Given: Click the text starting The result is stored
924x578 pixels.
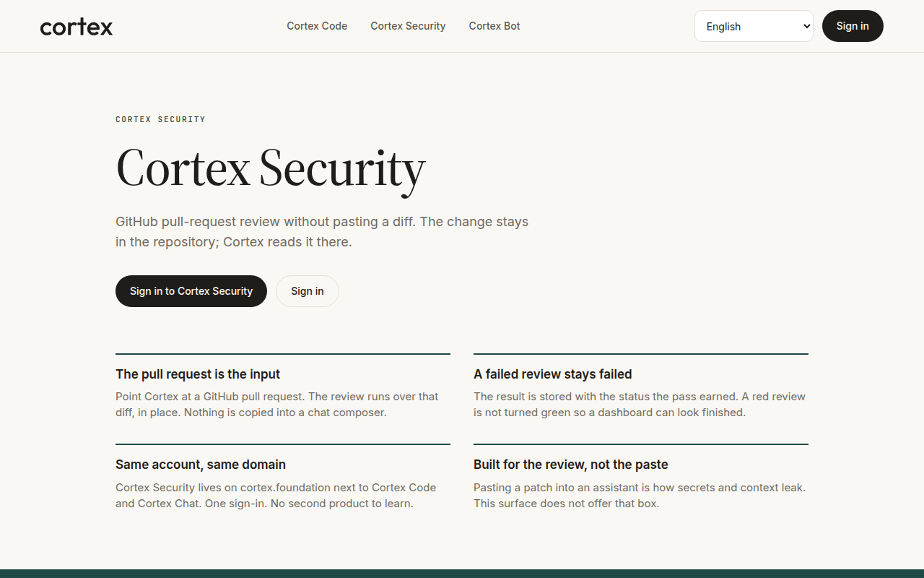Looking at the screenshot, I should click(640, 405).
